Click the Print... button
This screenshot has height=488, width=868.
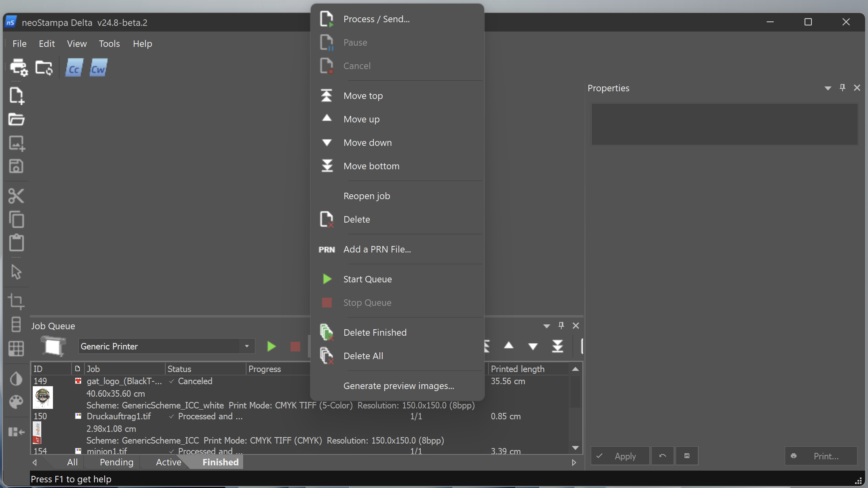(821, 456)
